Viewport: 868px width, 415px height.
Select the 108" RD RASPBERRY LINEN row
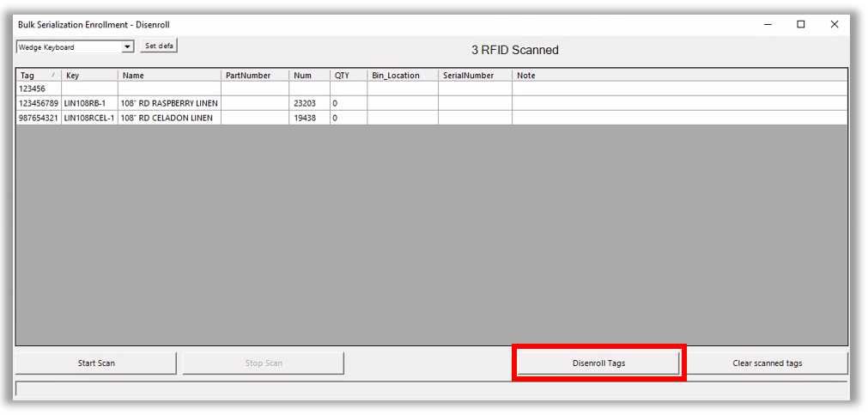point(168,103)
